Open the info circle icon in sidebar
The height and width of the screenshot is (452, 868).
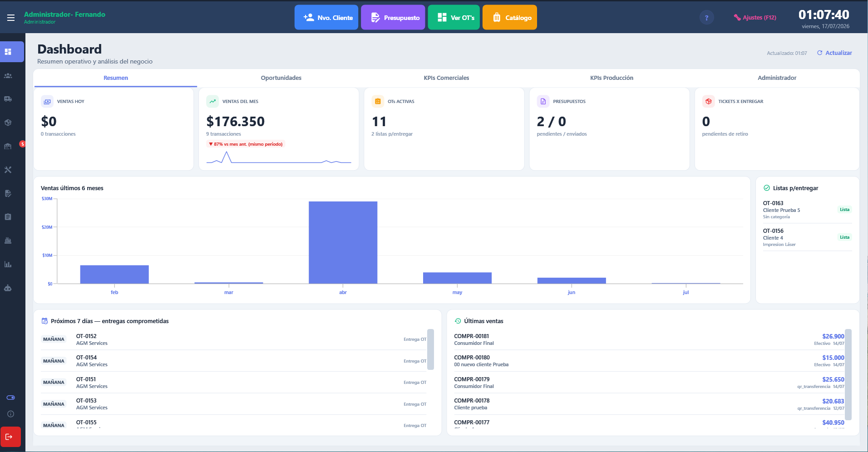click(x=10, y=414)
